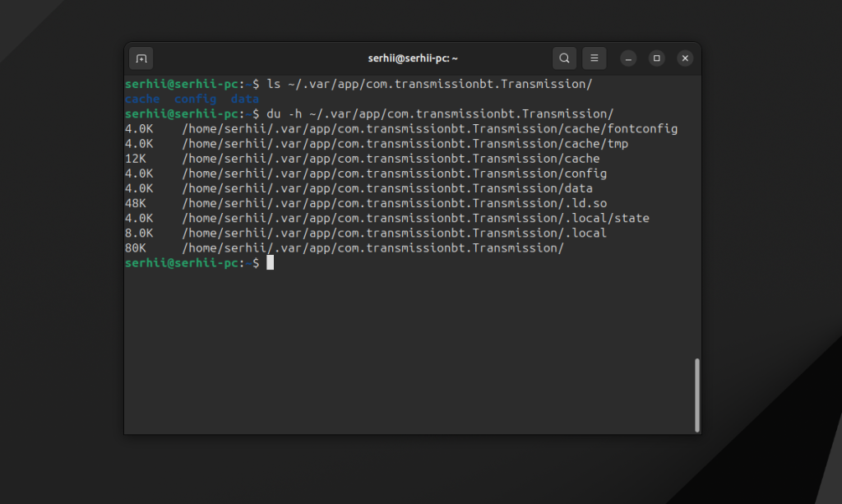Click the 'ls' command line
Image resolution: width=842 pixels, height=504 pixels.
click(x=359, y=84)
